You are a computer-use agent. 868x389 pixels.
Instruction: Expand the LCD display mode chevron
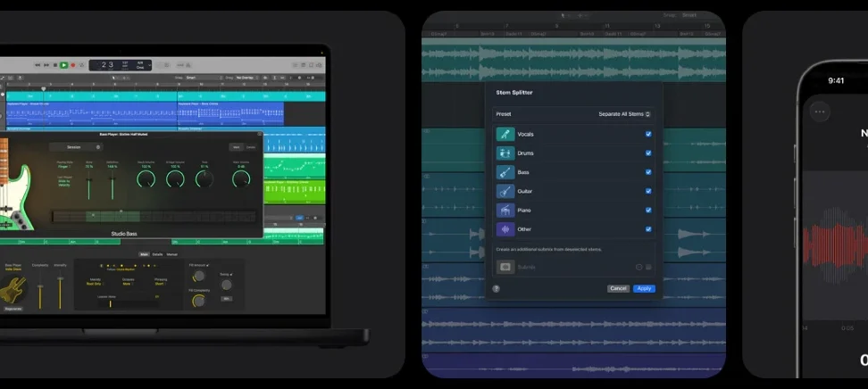[148, 65]
